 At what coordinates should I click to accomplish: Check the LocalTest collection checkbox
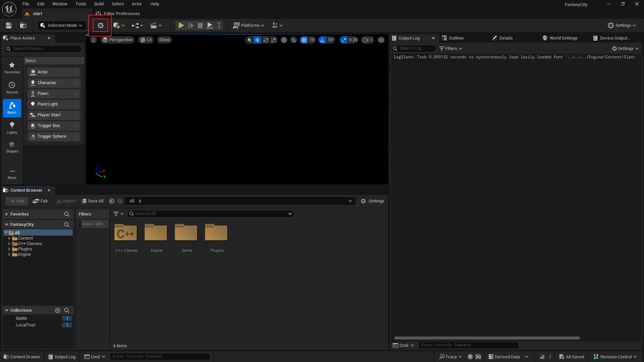pos(12,325)
